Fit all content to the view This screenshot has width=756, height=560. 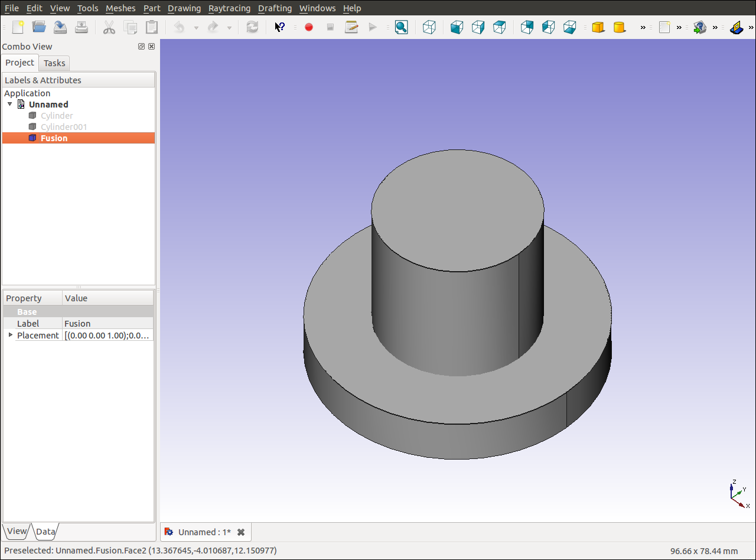401,27
